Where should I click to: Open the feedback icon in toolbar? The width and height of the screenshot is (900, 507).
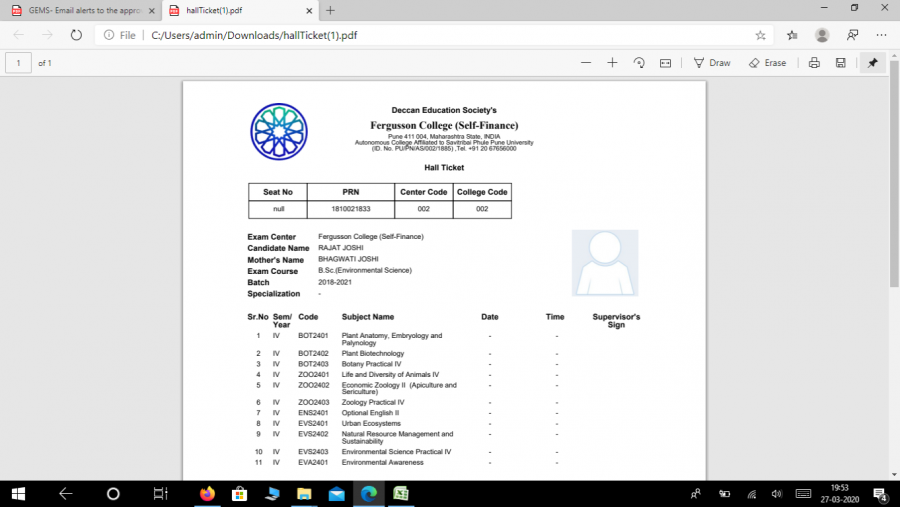[x=852, y=35]
